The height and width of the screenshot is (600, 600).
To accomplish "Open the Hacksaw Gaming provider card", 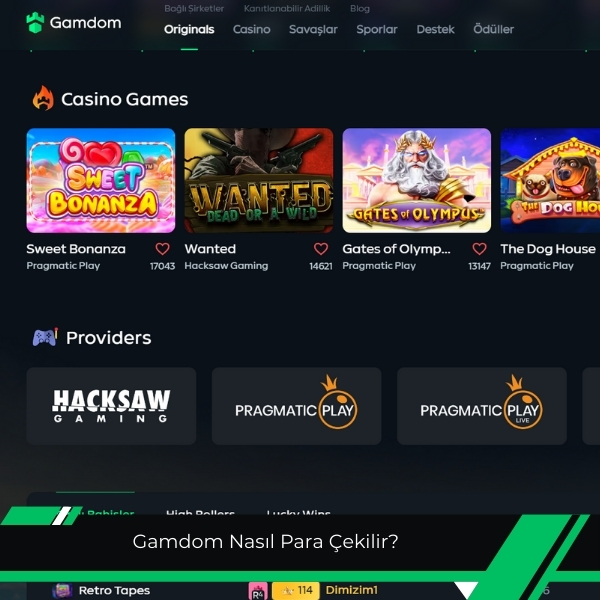I will (x=111, y=406).
